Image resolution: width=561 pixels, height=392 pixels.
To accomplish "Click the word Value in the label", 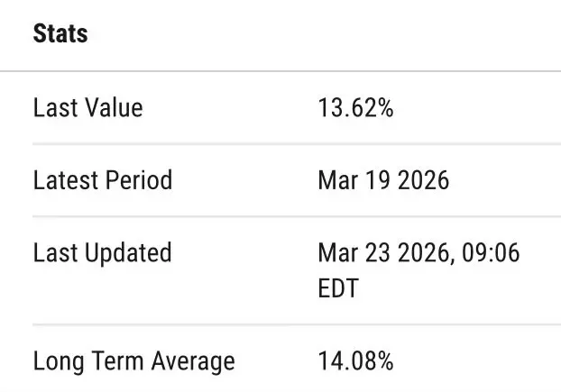I will [x=114, y=108].
